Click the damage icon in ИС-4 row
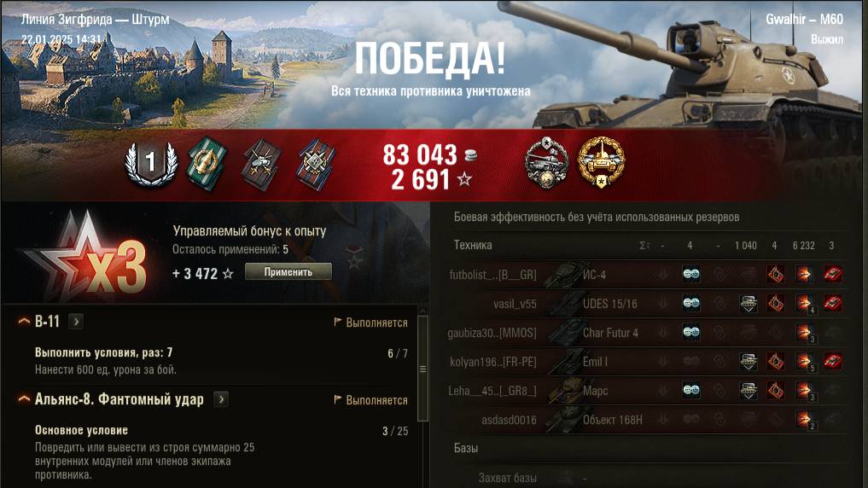Image resolution: width=868 pixels, height=488 pixels. tap(804, 275)
